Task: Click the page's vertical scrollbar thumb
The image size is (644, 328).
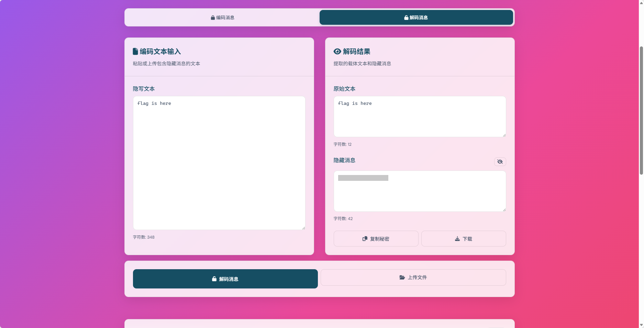Action: [641, 110]
